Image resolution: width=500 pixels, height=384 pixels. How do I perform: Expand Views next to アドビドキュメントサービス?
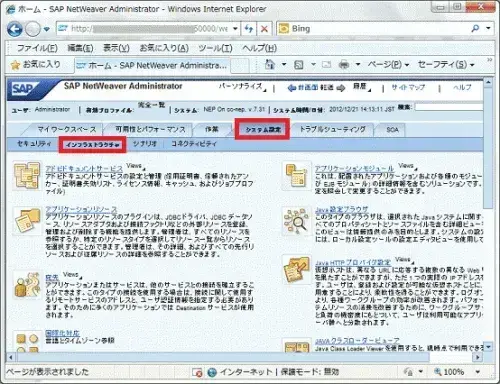(x=136, y=166)
